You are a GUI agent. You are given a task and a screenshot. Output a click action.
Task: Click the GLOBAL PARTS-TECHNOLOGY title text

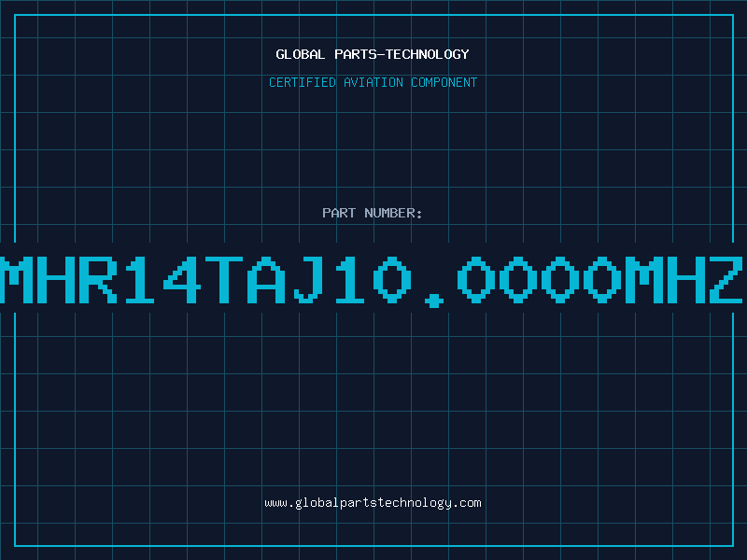click(x=373, y=54)
